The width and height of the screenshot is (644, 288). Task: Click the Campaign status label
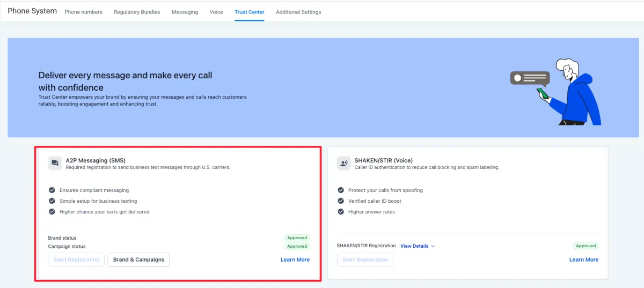(67, 247)
